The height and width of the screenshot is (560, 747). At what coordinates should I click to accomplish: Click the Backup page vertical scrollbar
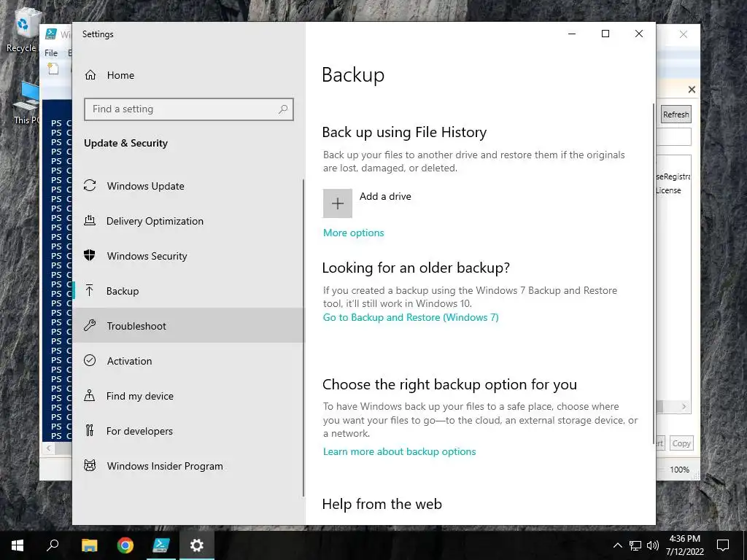tap(653, 274)
